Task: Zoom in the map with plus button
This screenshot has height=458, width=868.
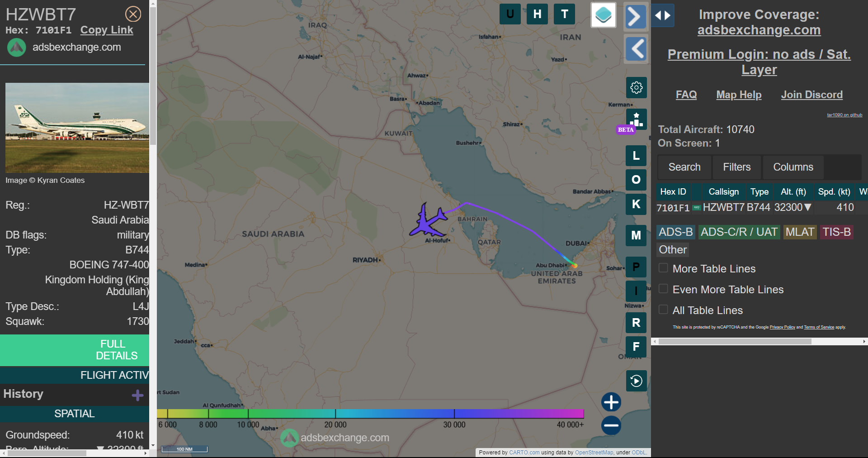Action: pyautogui.click(x=611, y=402)
